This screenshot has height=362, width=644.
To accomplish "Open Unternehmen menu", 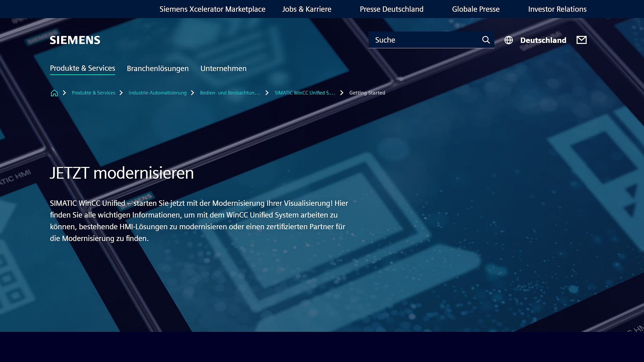I will [x=223, y=68].
